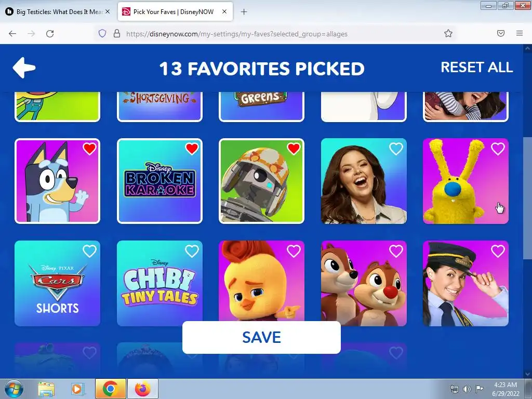Unfavorite the Bluey heart

[89, 149]
